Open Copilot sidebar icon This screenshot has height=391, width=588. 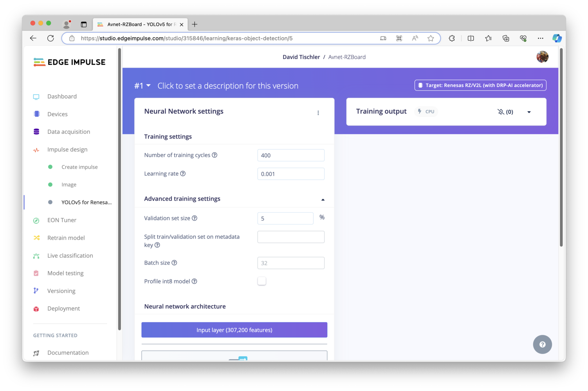[557, 38]
